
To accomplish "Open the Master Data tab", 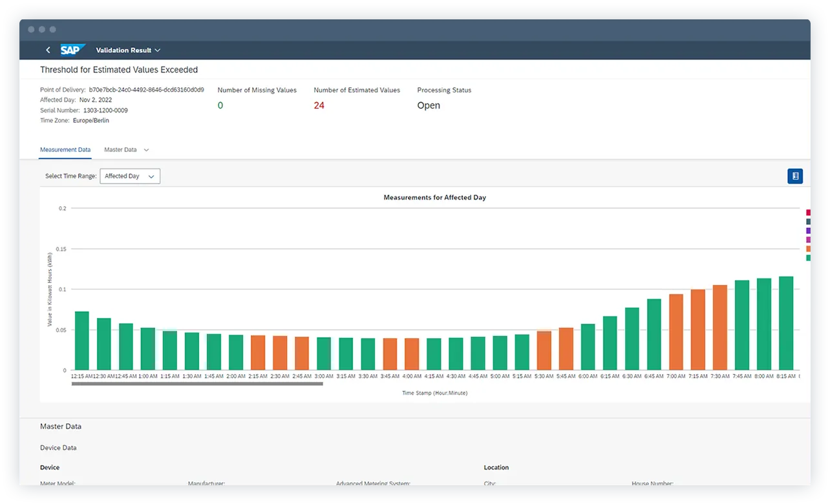I will [120, 149].
